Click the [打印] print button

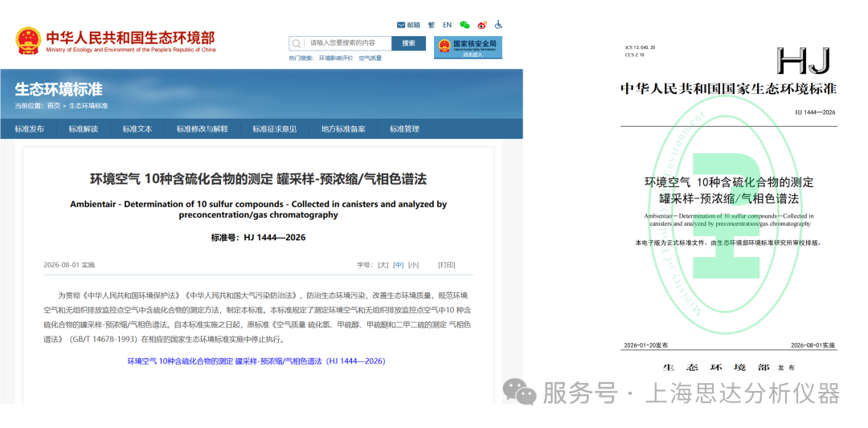coord(447,265)
